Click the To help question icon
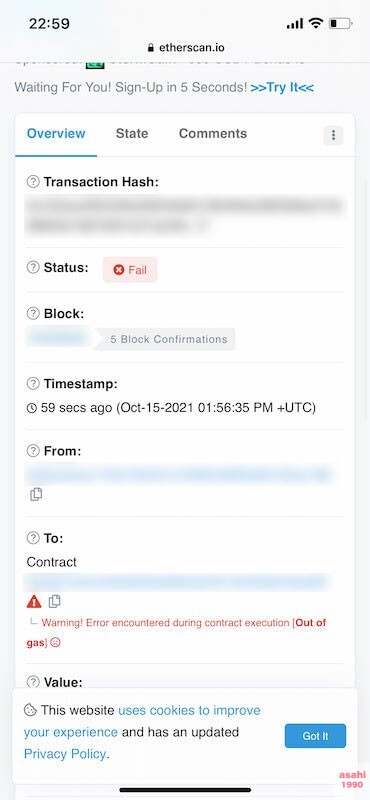This screenshot has width=370, height=800. click(x=33, y=538)
